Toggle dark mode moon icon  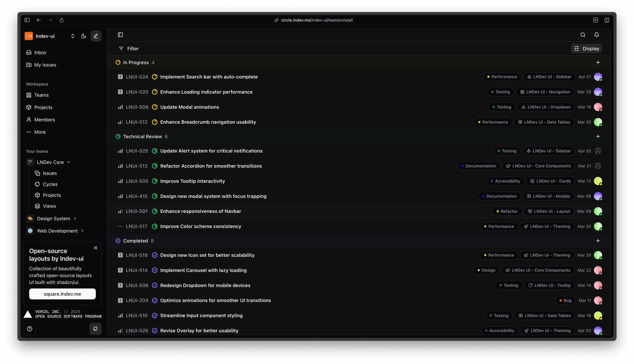click(x=84, y=36)
